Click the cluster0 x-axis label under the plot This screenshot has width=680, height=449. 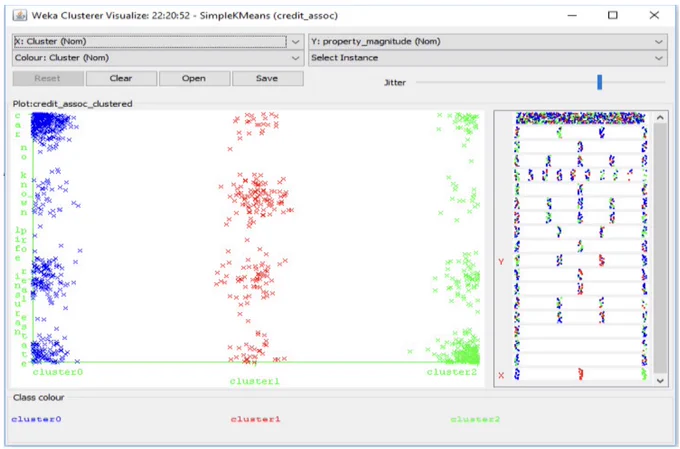click(58, 372)
